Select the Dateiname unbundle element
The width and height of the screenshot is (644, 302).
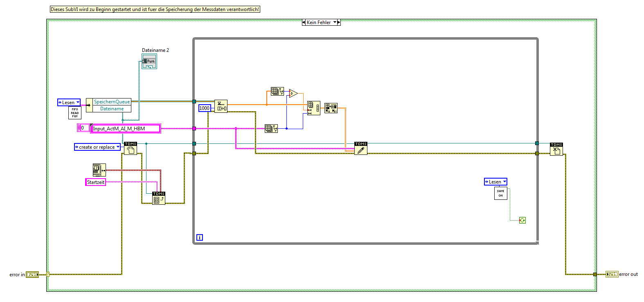(x=112, y=109)
